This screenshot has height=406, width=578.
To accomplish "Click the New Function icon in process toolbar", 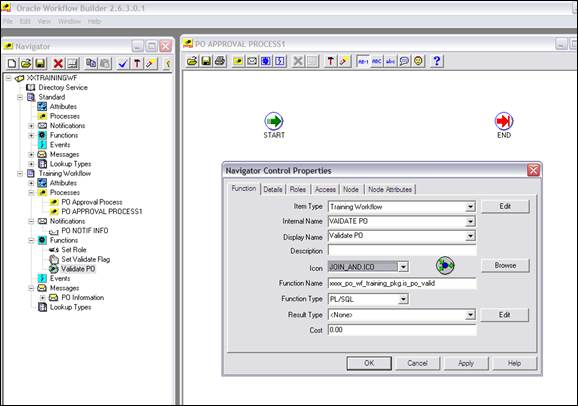I will tap(266, 61).
